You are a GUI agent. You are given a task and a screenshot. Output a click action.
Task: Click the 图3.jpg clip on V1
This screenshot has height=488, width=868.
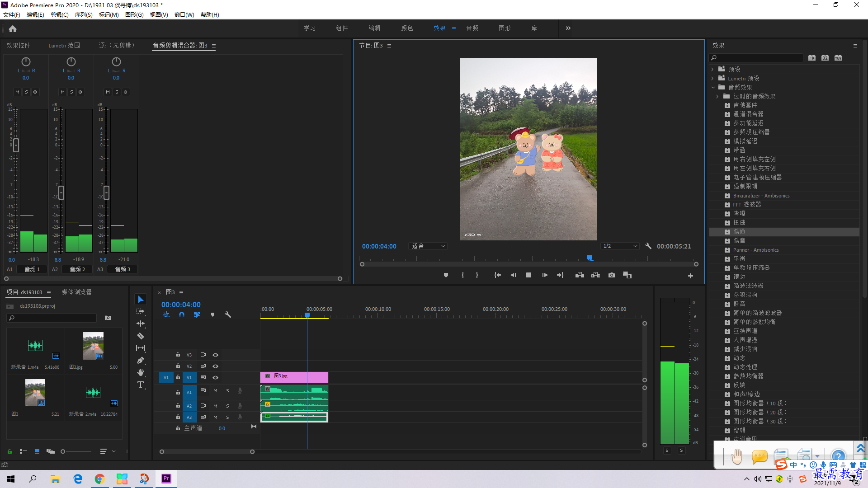pyautogui.click(x=294, y=377)
